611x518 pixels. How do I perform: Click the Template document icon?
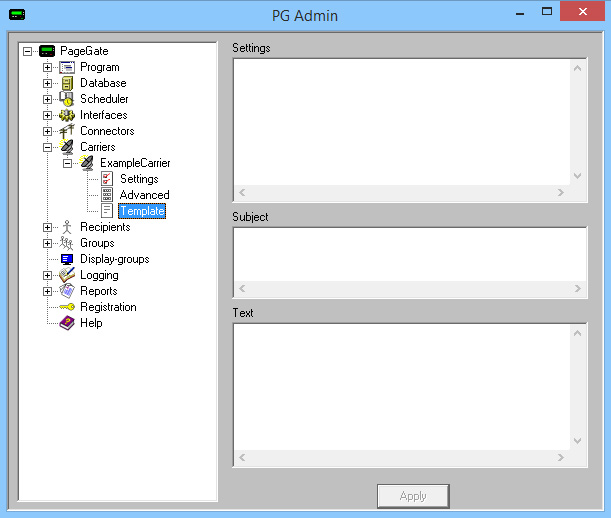[x=107, y=211]
